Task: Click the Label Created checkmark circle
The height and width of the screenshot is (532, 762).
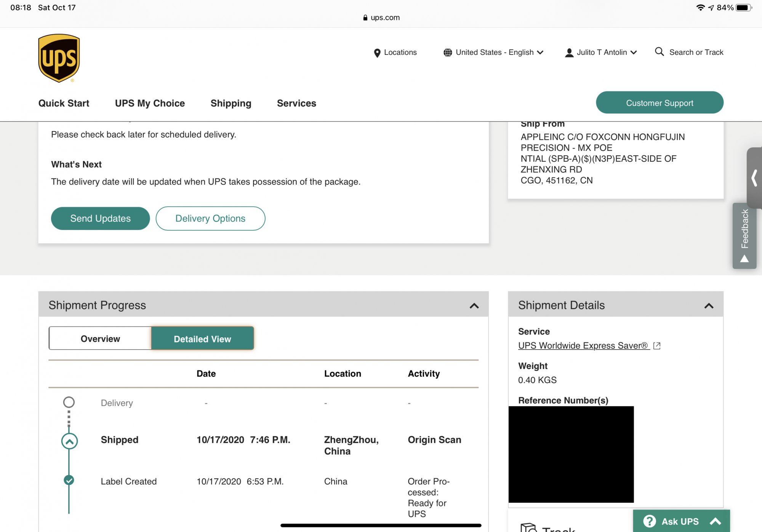Action: click(x=69, y=480)
